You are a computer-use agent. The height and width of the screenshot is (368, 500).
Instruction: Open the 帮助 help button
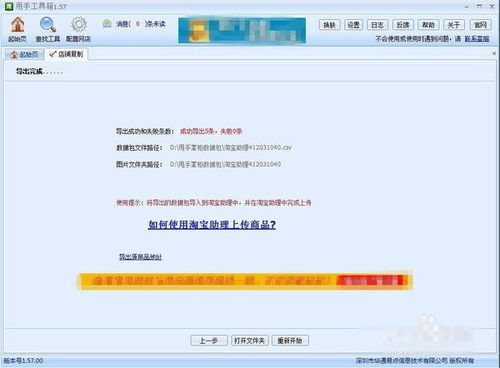(x=428, y=25)
